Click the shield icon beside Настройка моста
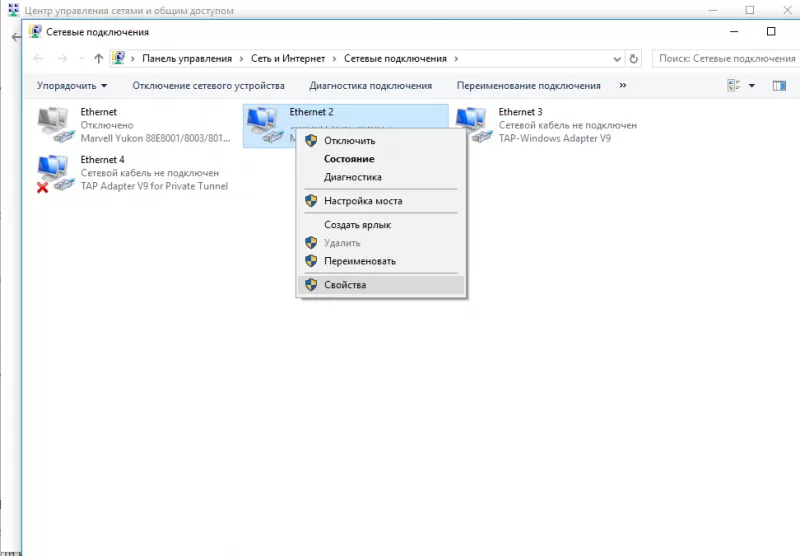The height and width of the screenshot is (556, 800). point(311,201)
